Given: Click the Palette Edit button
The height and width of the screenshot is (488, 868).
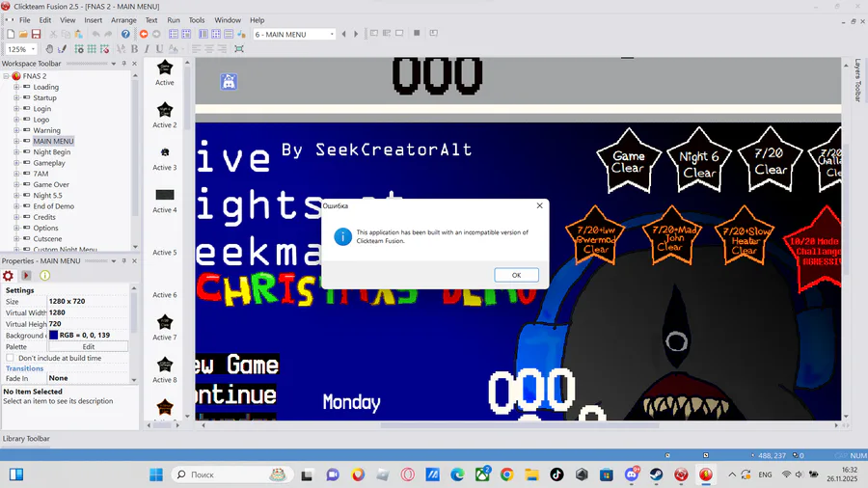Looking at the screenshot, I should click(88, 347).
